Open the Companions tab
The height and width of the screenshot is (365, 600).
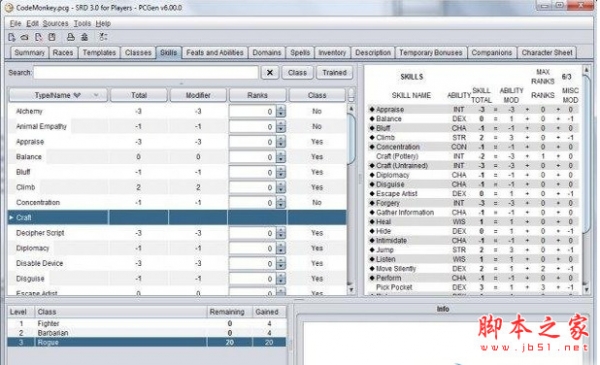492,53
